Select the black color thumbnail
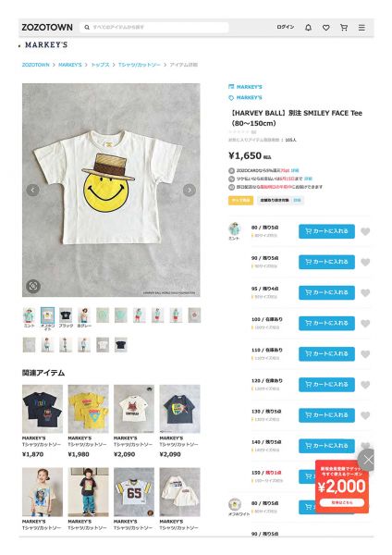Viewport: 392px width, 555px height. tap(66, 317)
